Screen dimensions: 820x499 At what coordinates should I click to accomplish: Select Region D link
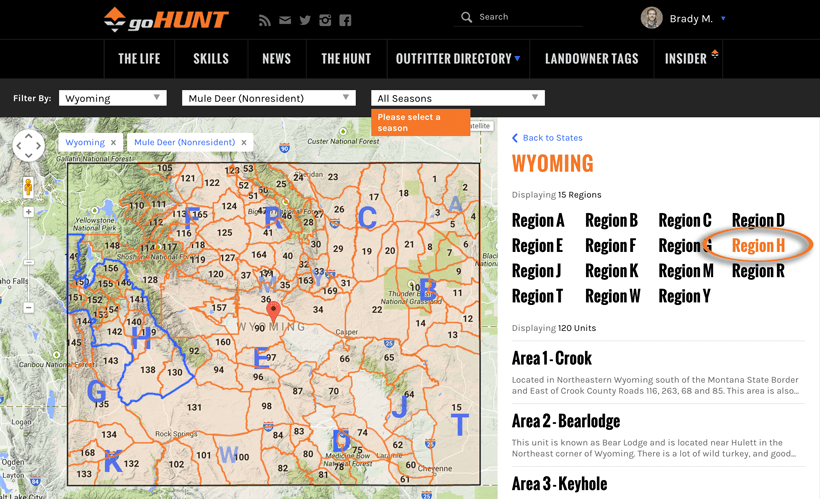(758, 220)
